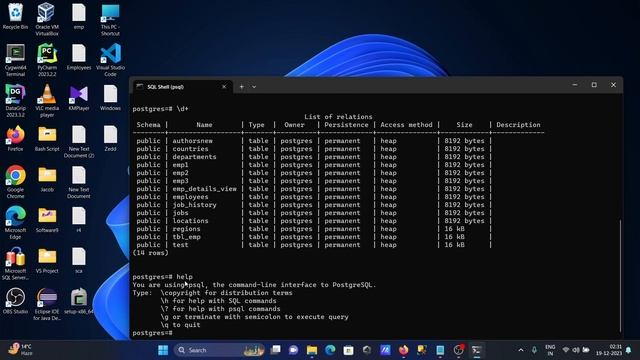The width and height of the screenshot is (640, 360).
Task: Open the weather widget showing 14°C Haze
Action: [x=20, y=350]
